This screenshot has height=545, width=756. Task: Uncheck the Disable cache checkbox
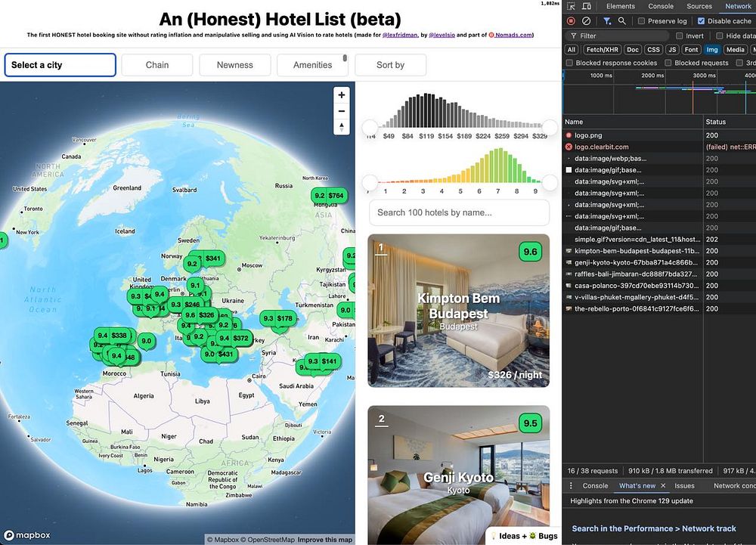[701, 20]
